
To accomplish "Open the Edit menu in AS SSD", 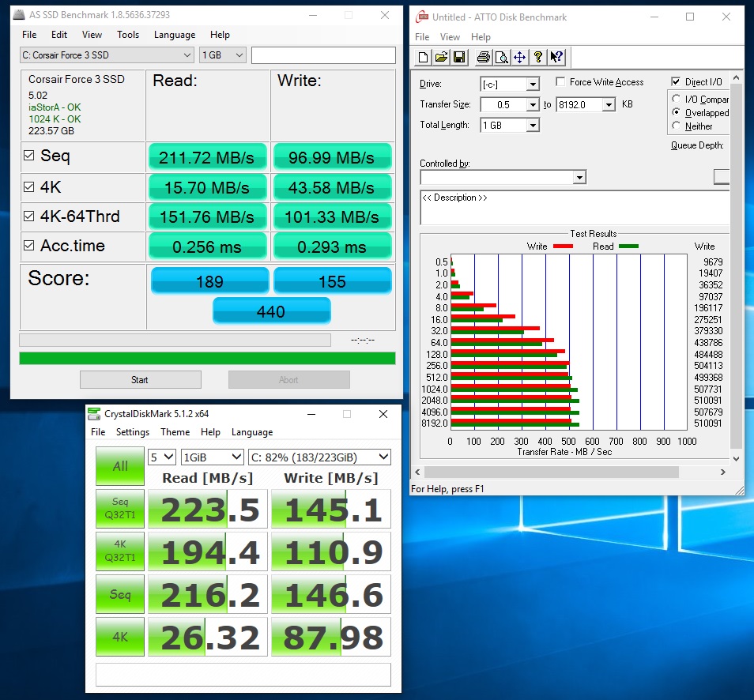I will pos(59,35).
